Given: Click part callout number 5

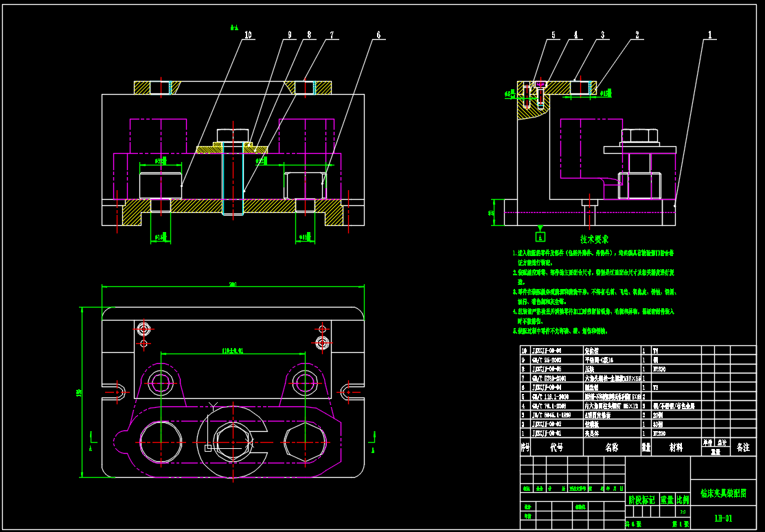Looking at the screenshot, I should [552, 34].
